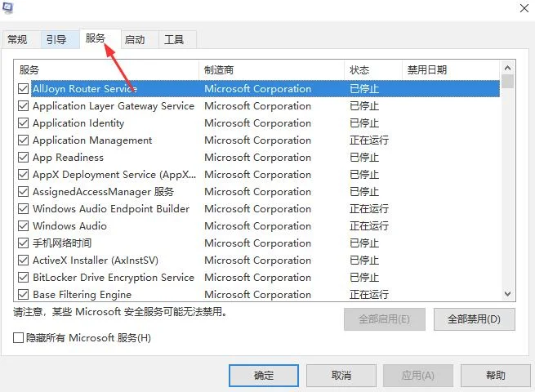Select the AllJoyn Router Service row
Viewport: 535px width, 392px height.
[x=265, y=89]
